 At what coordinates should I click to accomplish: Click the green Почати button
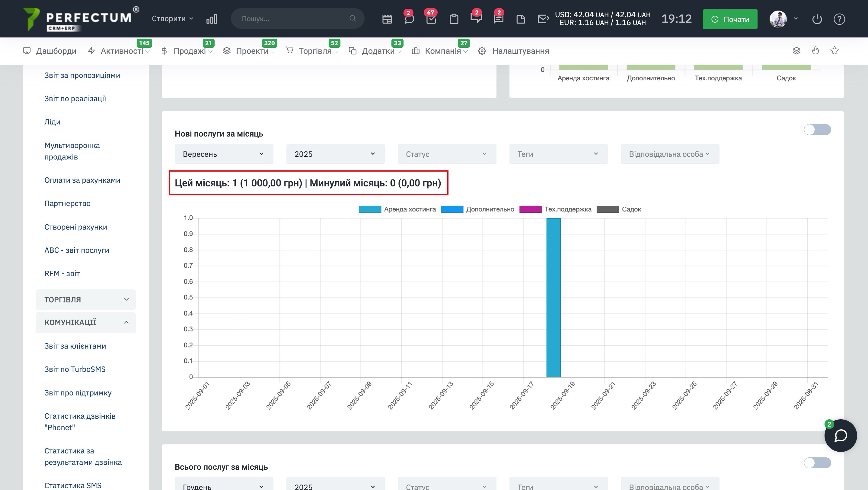[730, 19]
